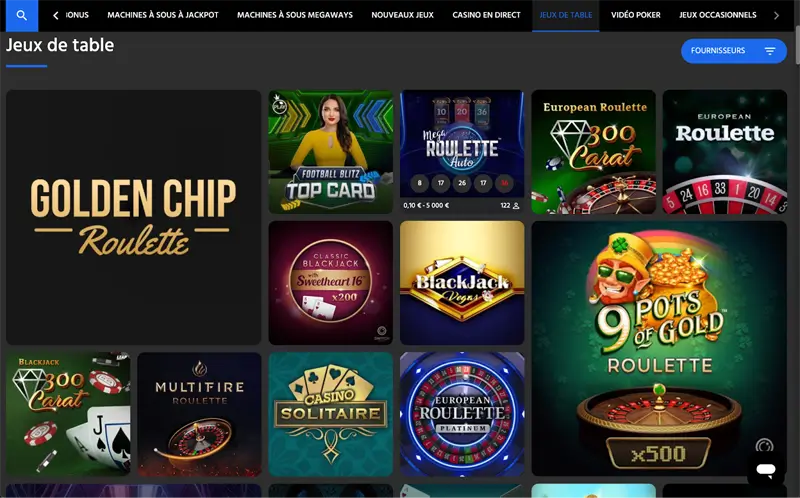Open the chat support bubble icon
This screenshot has width=800, height=498.
[766, 469]
